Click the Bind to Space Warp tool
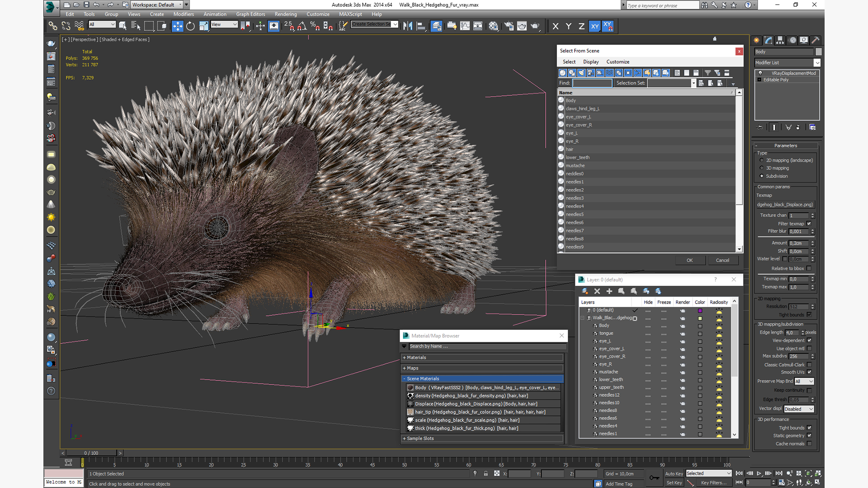868x488 pixels. (79, 26)
